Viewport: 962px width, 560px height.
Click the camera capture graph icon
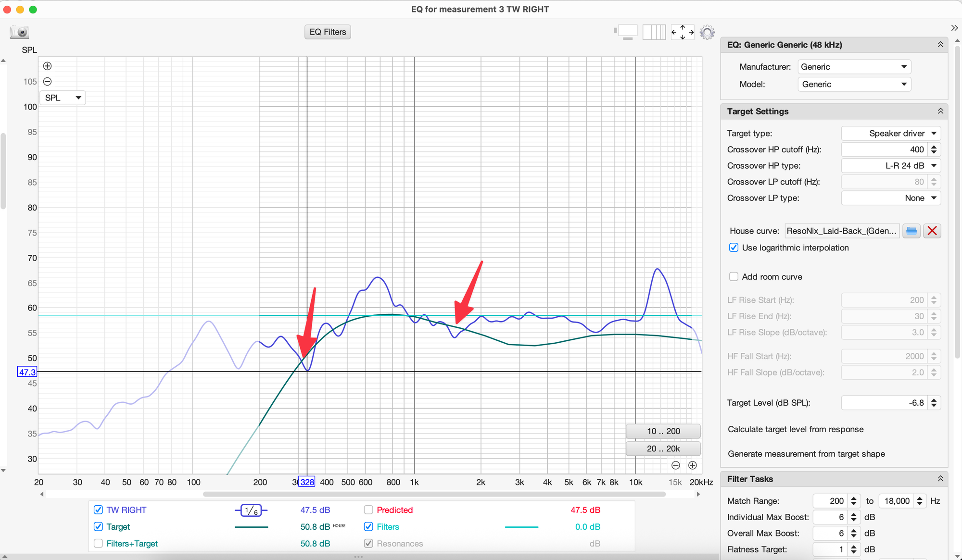(20, 32)
